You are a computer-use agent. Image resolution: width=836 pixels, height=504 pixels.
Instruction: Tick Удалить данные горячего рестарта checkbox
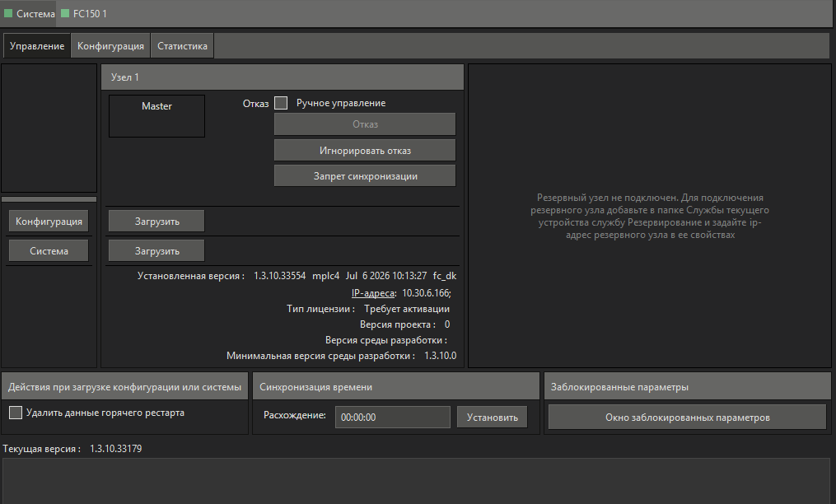point(16,413)
